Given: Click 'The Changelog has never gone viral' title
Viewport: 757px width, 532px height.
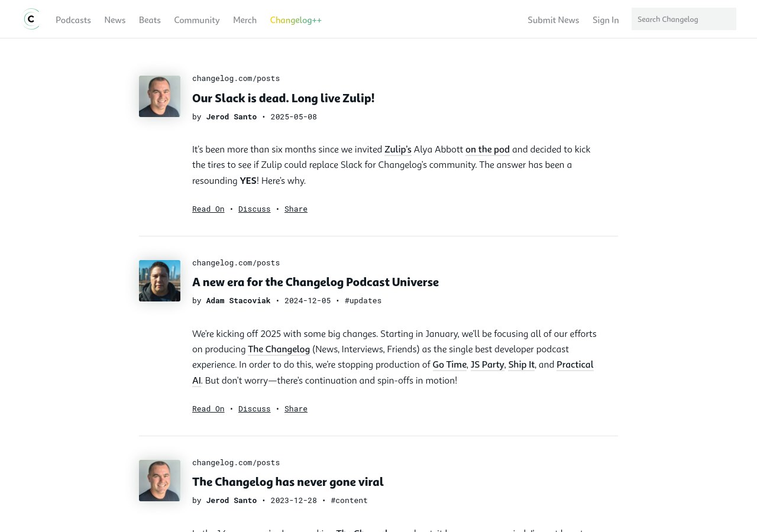Looking at the screenshot, I should (x=287, y=482).
